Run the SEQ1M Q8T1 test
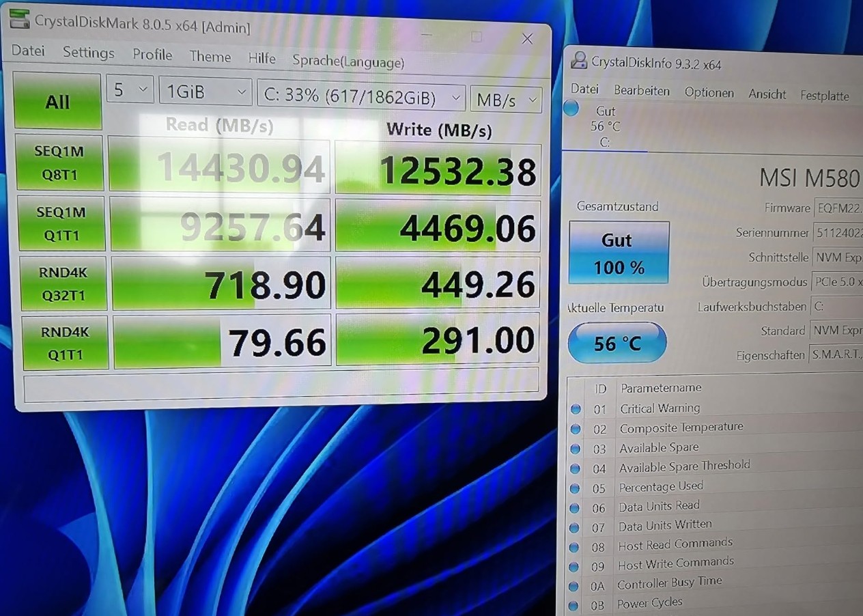This screenshot has height=616, width=863. (x=60, y=163)
